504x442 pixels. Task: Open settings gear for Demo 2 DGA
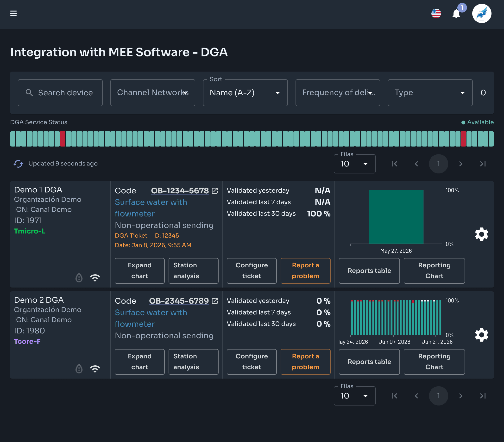[x=481, y=335]
